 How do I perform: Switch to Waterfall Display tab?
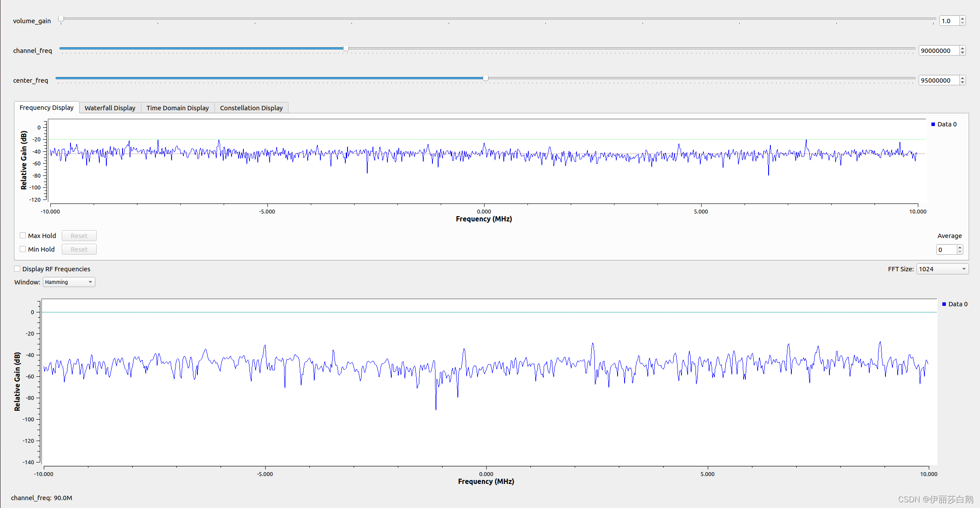pos(110,108)
